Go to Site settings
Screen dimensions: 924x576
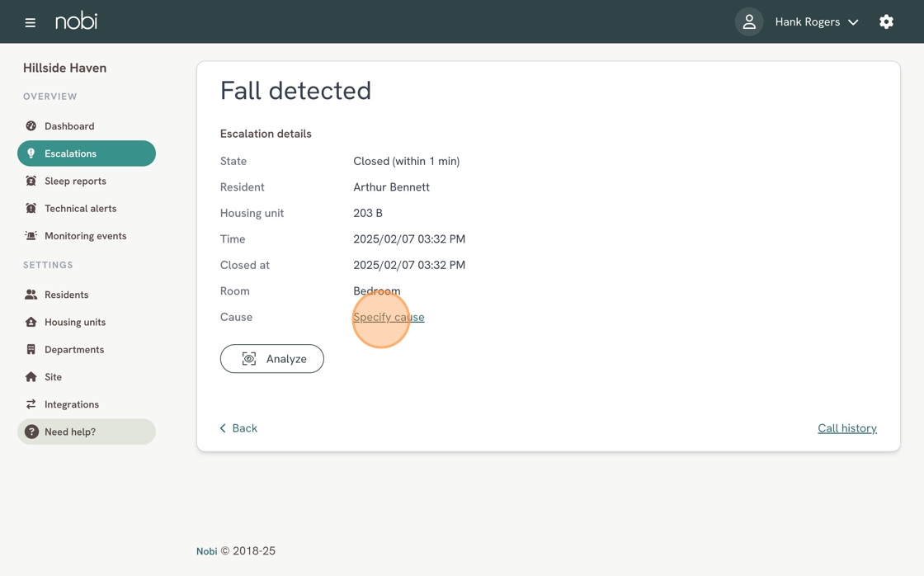click(87, 377)
